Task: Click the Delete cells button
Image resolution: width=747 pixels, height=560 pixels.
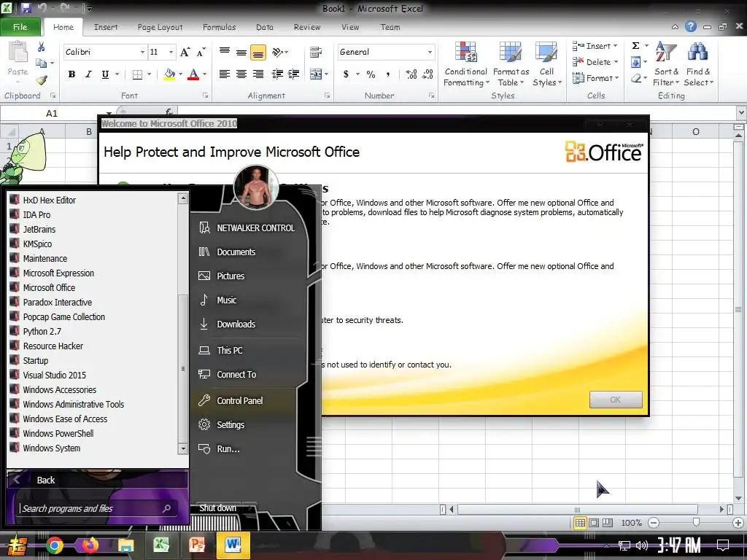Action: pyautogui.click(x=594, y=62)
